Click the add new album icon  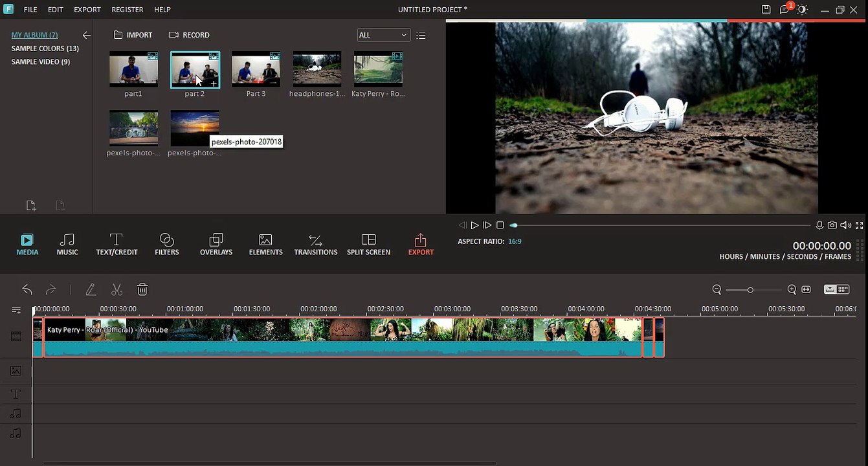(31, 206)
